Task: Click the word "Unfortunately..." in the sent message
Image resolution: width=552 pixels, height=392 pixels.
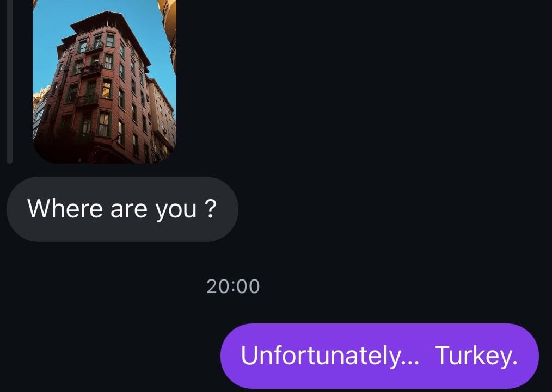Action: (330, 355)
